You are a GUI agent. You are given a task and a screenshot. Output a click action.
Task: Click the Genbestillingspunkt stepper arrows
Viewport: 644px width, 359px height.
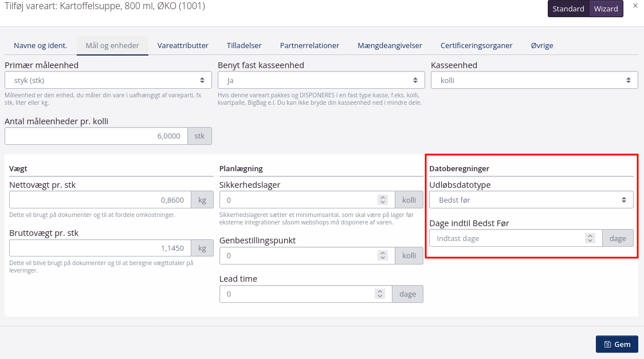point(383,255)
